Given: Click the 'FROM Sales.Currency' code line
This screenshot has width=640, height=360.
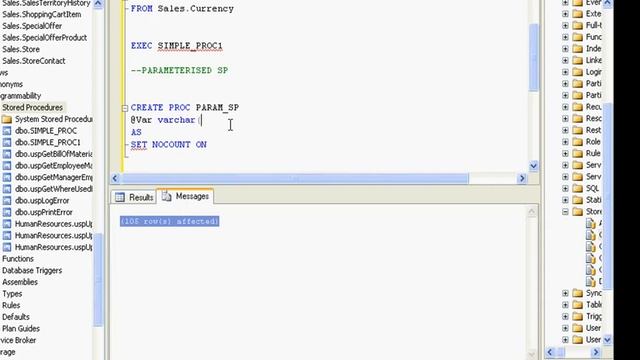Looking at the screenshot, I should coord(182,9).
